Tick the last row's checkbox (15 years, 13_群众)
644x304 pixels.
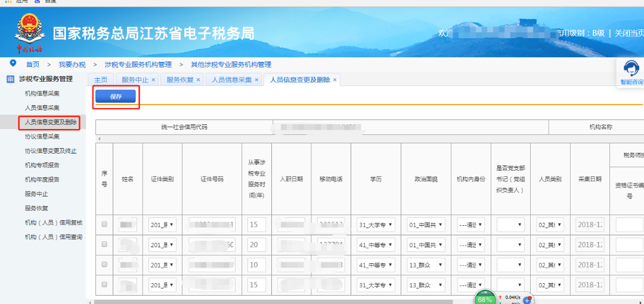click(x=104, y=284)
